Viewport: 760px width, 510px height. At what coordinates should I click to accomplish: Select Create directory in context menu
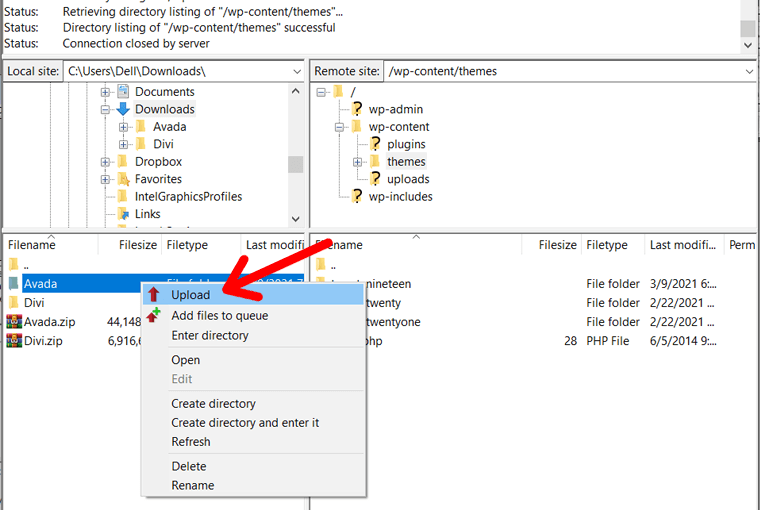coord(213,403)
